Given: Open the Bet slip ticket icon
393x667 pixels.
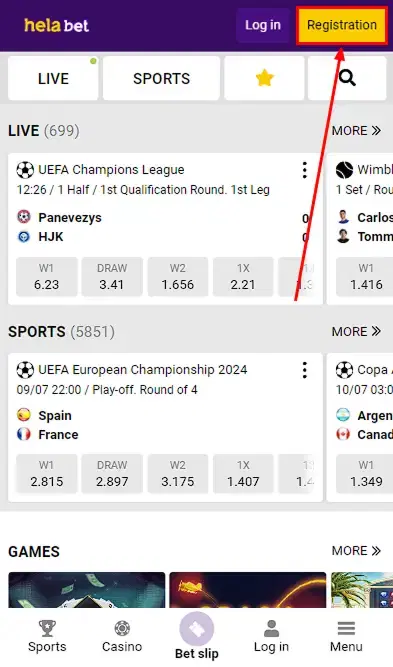Looking at the screenshot, I should coord(196,629).
